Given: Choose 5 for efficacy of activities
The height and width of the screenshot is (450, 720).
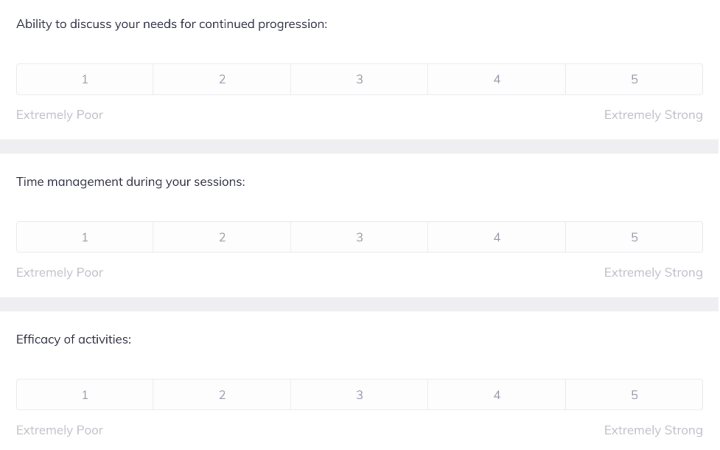Looking at the screenshot, I should [634, 394].
